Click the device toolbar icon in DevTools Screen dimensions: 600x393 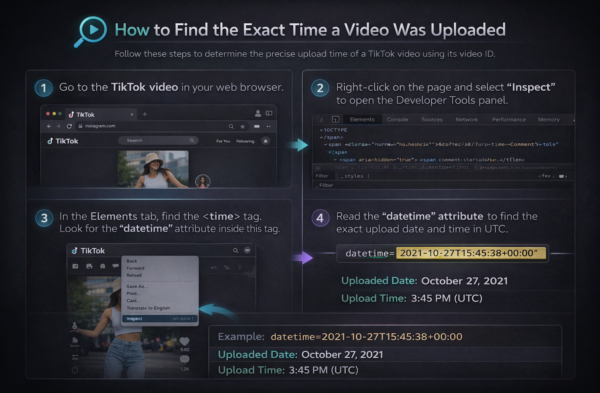click(x=335, y=119)
